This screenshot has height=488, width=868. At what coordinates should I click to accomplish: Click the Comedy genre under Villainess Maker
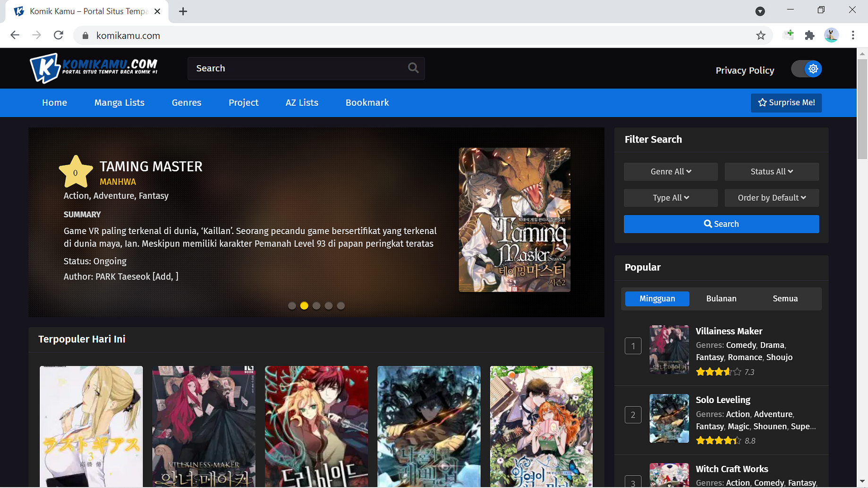[741, 345]
